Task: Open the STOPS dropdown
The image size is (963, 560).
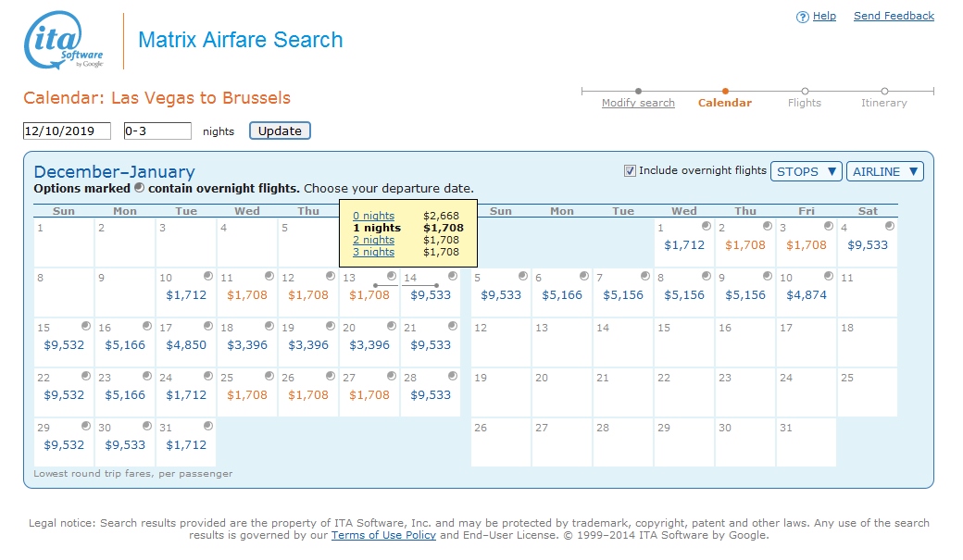Action: pos(807,170)
